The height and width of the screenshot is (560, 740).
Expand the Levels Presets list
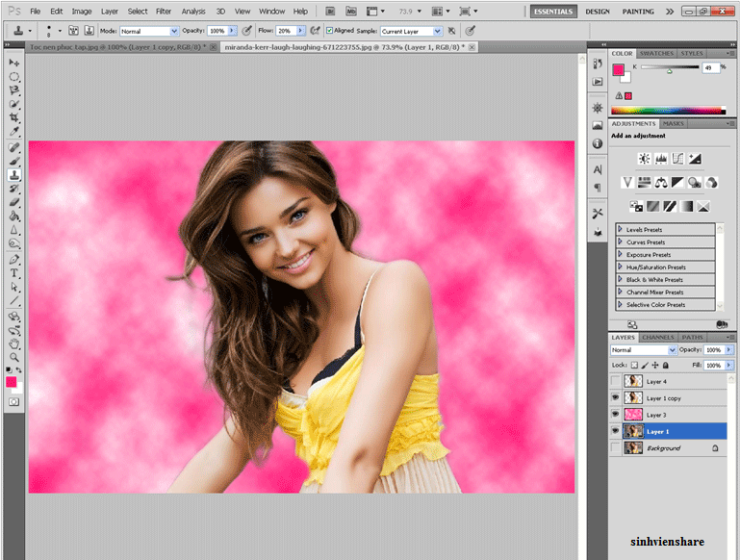tap(621, 230)
